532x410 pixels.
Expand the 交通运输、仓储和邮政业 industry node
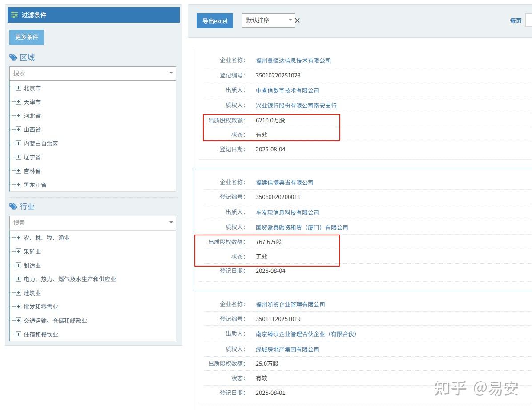[x=18, y=320]
